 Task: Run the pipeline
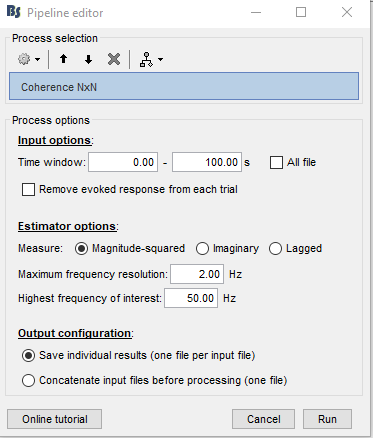(x=327, y=419)
